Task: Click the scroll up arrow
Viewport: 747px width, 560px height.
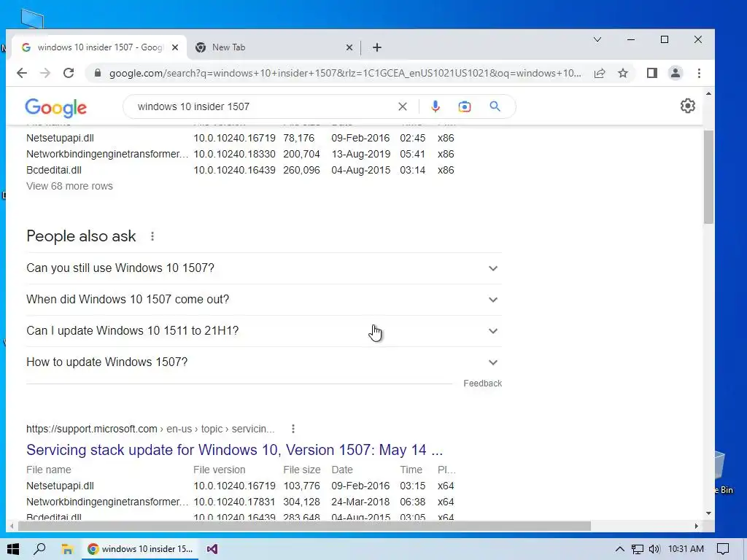Action: point(708,94)
